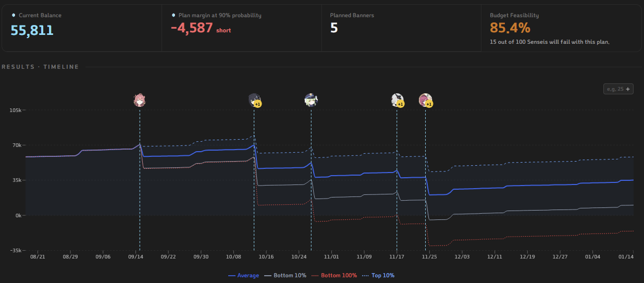The image size is (644, 283).
Task: Open the police-cap character banner avatar
Action: (311, 100)
